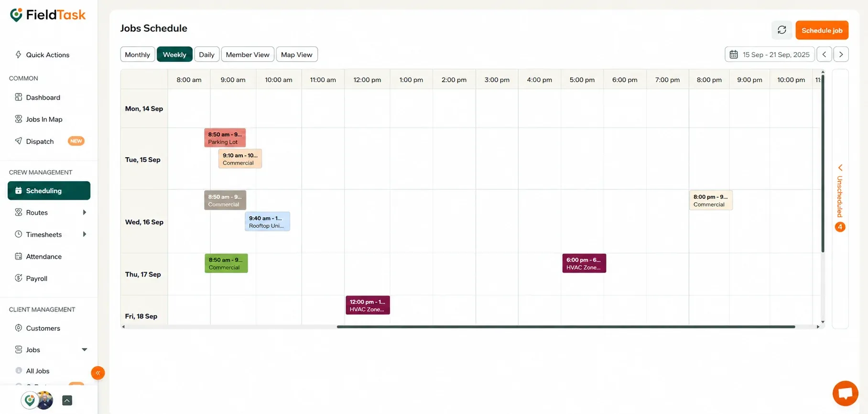Open the live chat bubble
This screenshot has height=414, width=868.
845,393
